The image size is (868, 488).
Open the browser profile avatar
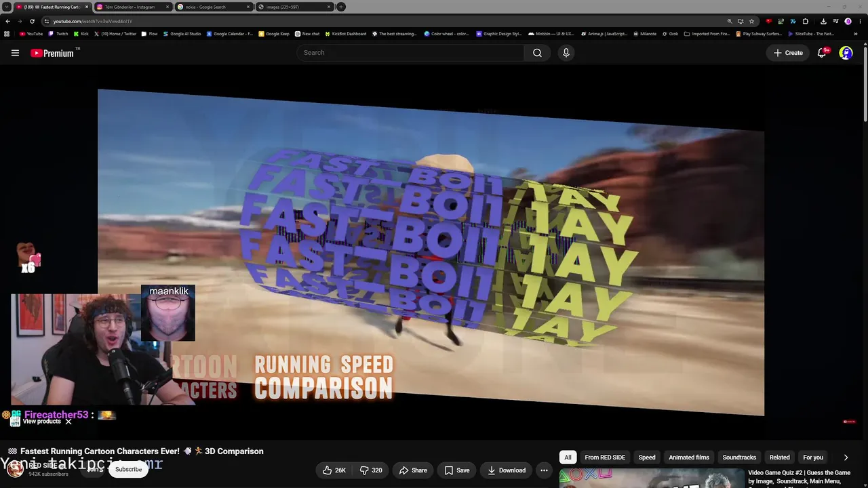pos(848,21)
